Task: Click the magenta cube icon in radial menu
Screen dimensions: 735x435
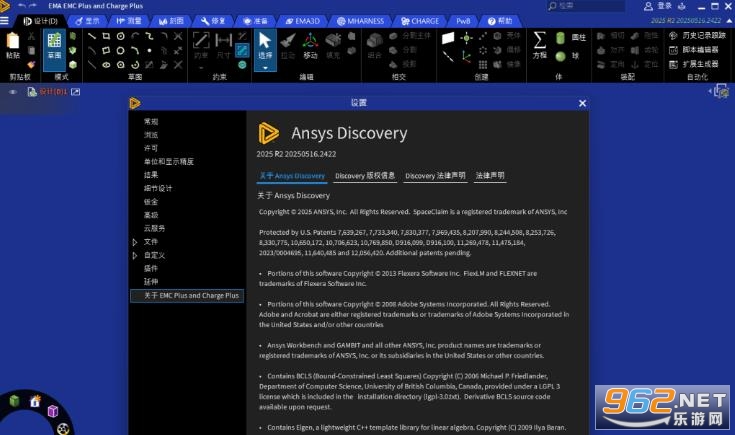Action: pos(53,411)
